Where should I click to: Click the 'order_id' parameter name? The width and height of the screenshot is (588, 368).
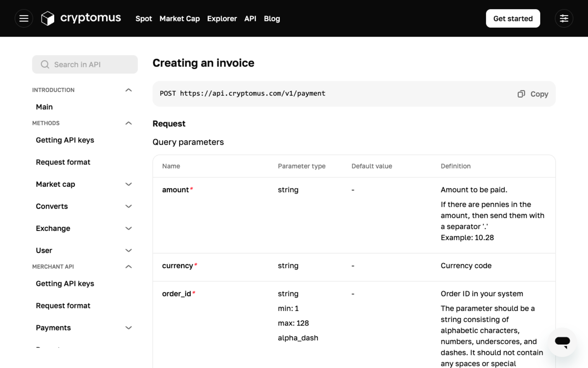tap(176, 294)
